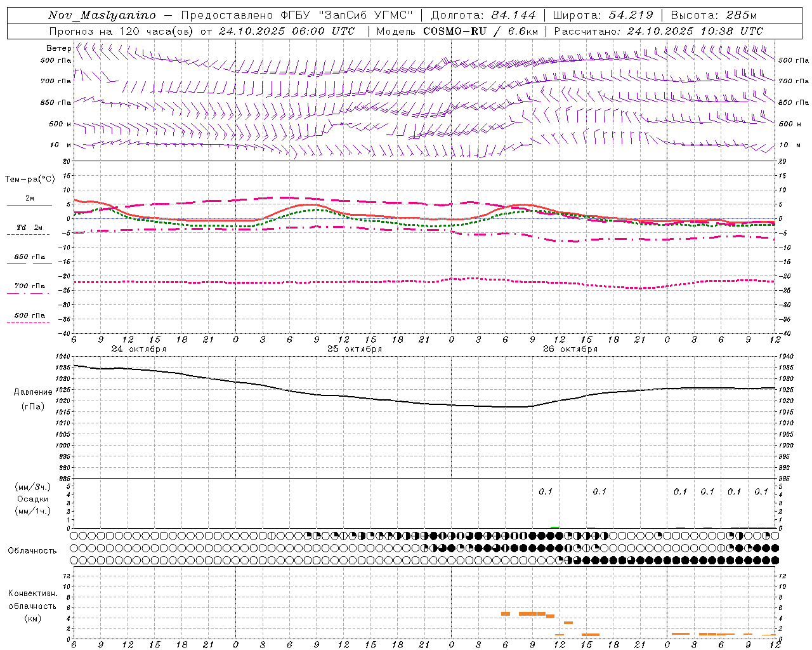Select "500 гПа" in the temperature legend
812x650 pixels.
point(30,315)
